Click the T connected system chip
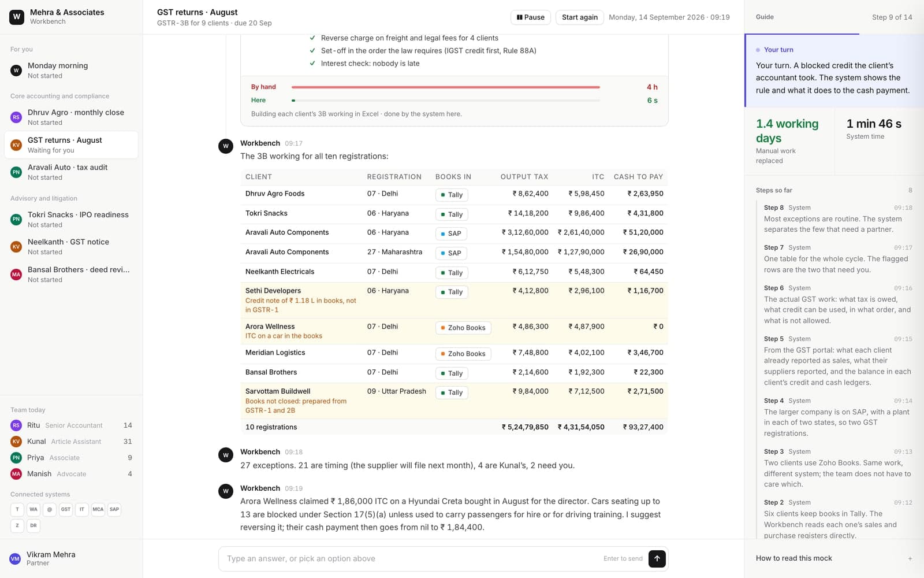Viewport: 924px width, 578px height. pyautogui.click(x=17, y=509)
